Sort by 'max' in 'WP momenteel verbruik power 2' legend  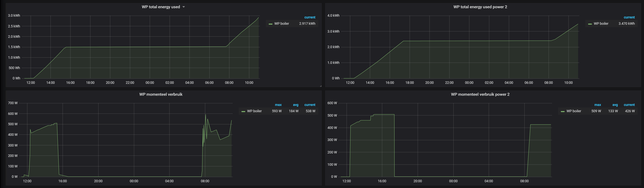[598, 105]
